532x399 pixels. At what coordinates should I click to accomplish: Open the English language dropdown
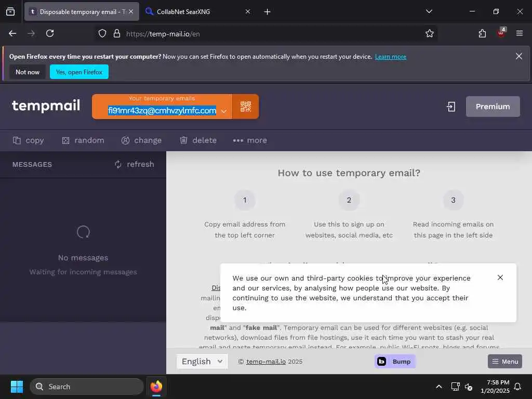coord(202,362)
